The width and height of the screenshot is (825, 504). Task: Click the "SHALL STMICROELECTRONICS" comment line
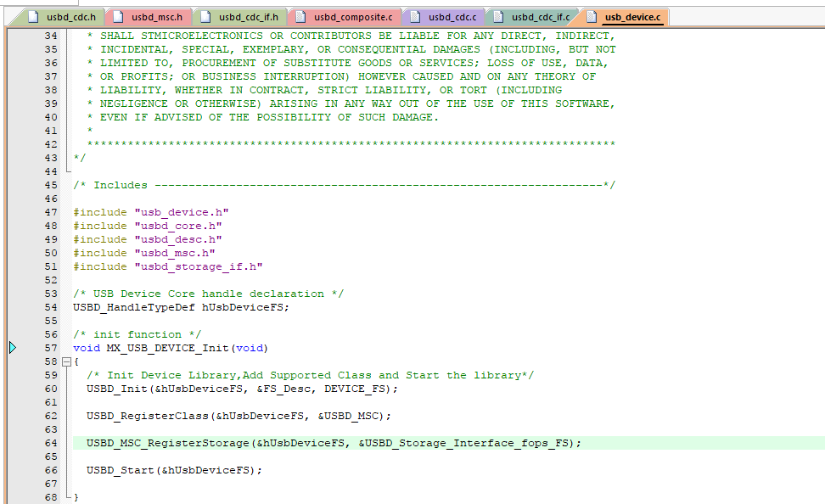click(351, 36)
